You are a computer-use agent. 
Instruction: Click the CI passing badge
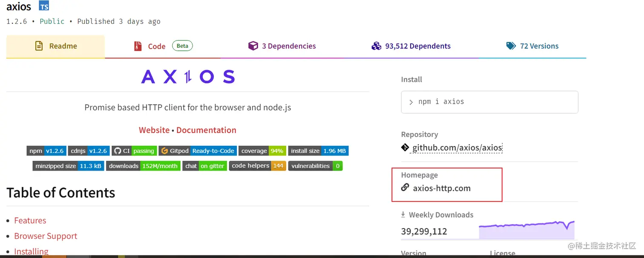134,151
